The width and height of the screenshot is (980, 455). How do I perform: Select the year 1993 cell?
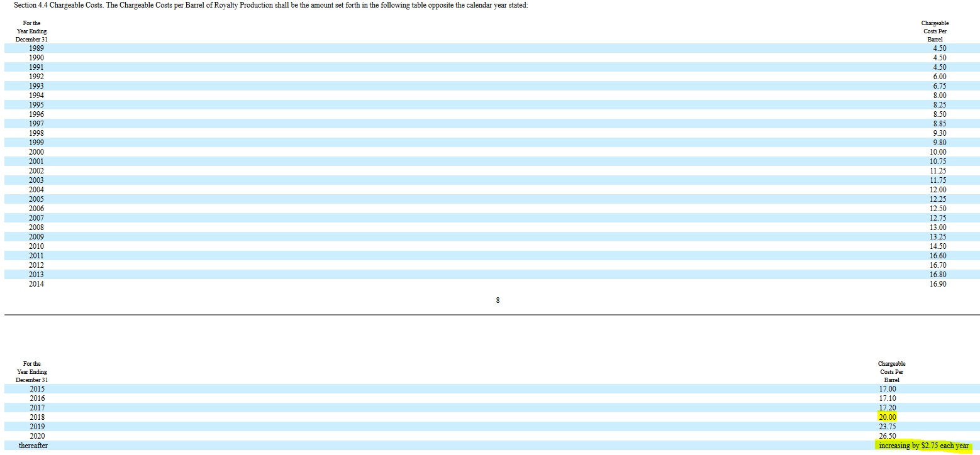(36, 85)
